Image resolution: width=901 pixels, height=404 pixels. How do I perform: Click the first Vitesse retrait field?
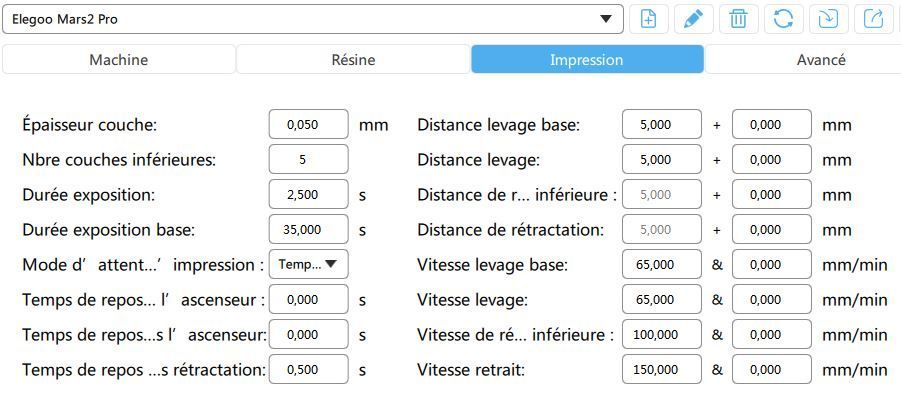(x=661, y=369)
